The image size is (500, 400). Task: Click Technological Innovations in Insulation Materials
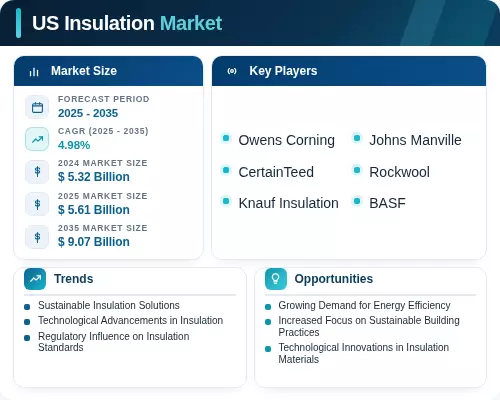364,353
